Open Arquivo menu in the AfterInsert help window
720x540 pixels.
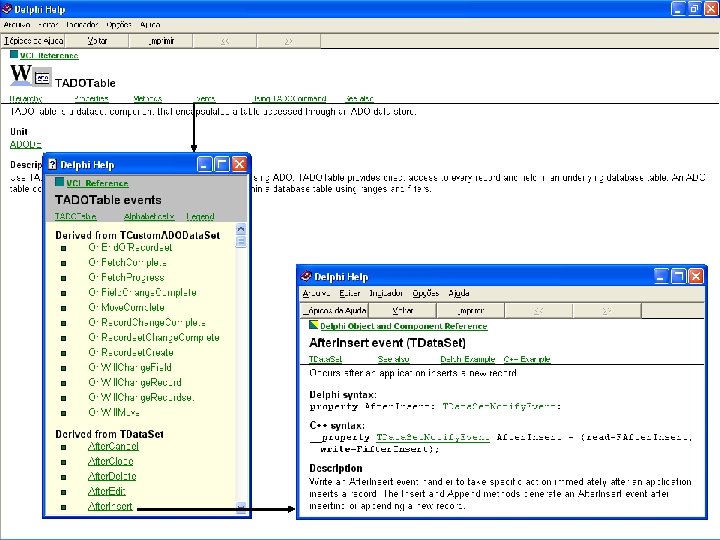(316, 293)
